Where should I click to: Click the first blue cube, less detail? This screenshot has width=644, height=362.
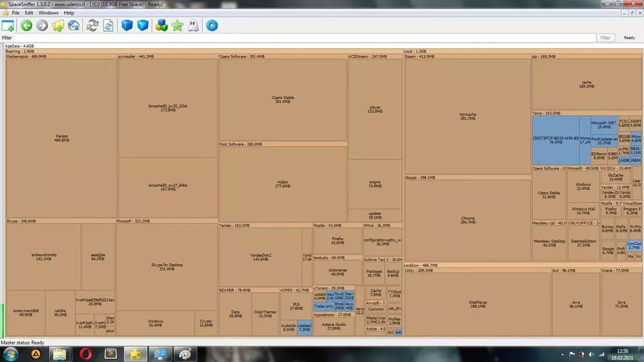(127, 25)
